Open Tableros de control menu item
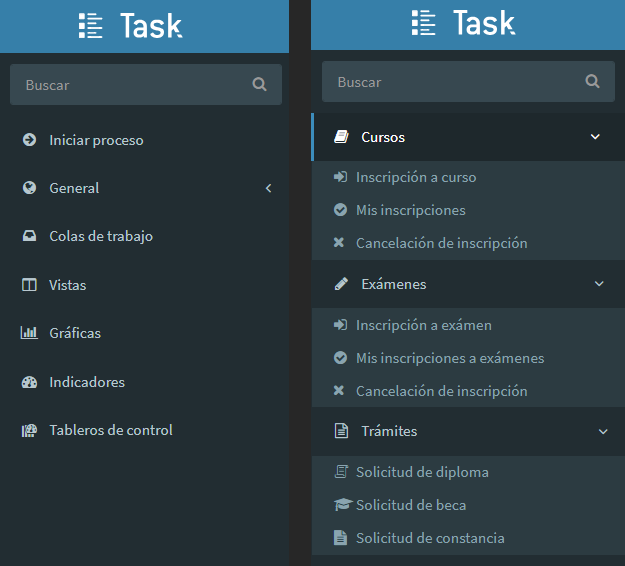This screenshot has width=625, height=566. [x=144, y=430]
